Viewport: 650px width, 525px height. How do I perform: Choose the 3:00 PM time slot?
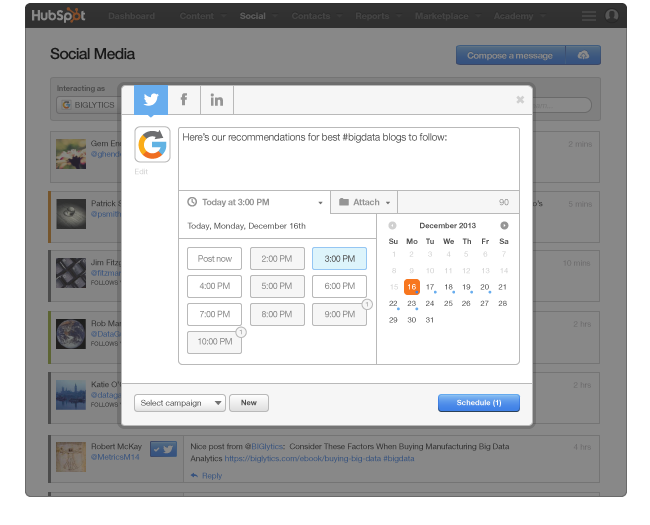(339, 259)
